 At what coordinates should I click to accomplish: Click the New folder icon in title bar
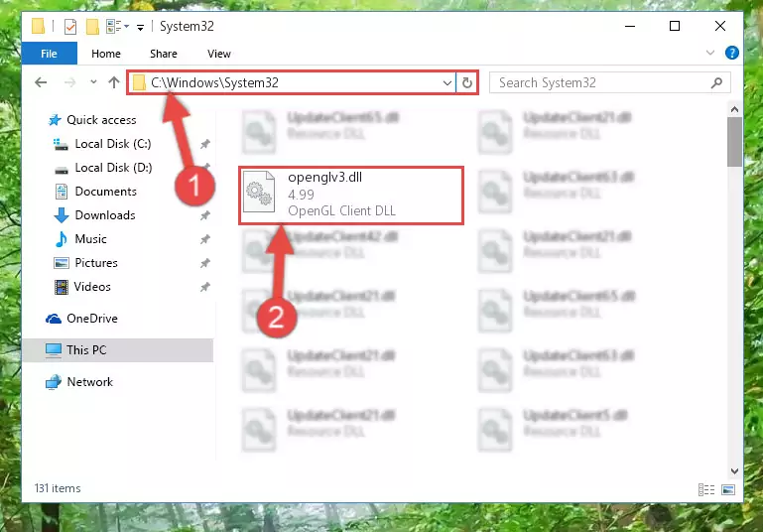pos(92,26)
